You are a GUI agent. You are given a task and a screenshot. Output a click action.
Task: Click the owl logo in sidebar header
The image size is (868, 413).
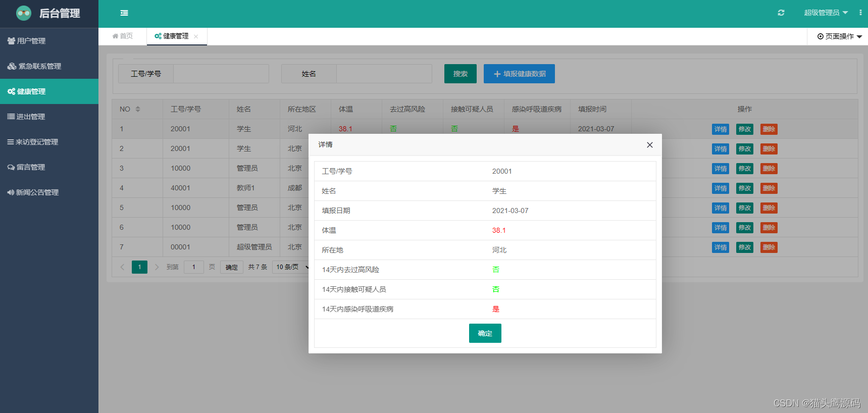(24, 13)
